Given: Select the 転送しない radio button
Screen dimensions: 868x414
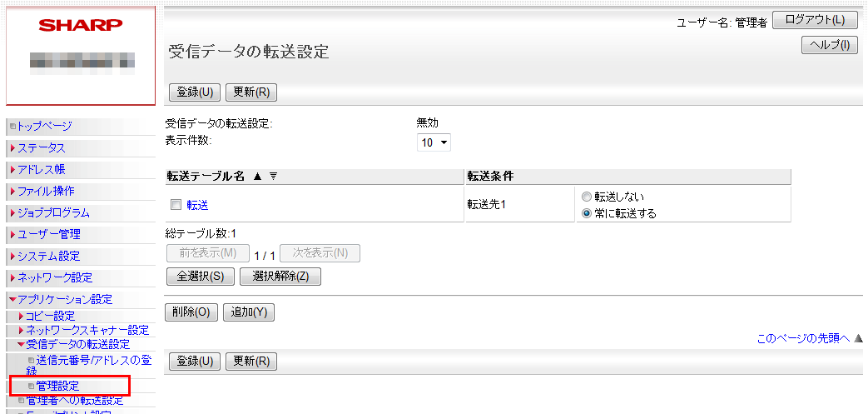Looking at the screenshot, I should (x=587, y=197).
